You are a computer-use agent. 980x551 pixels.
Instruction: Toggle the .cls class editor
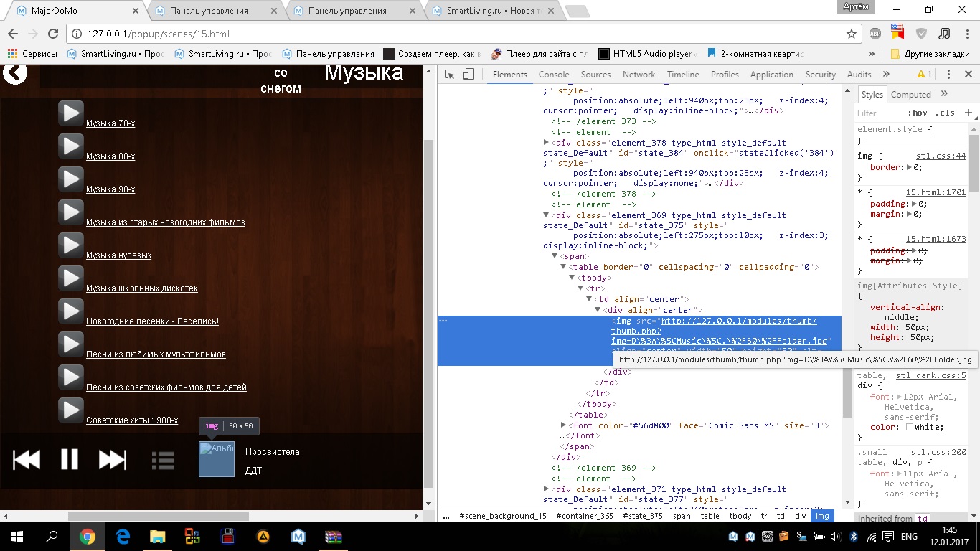[x=946, y=113]
